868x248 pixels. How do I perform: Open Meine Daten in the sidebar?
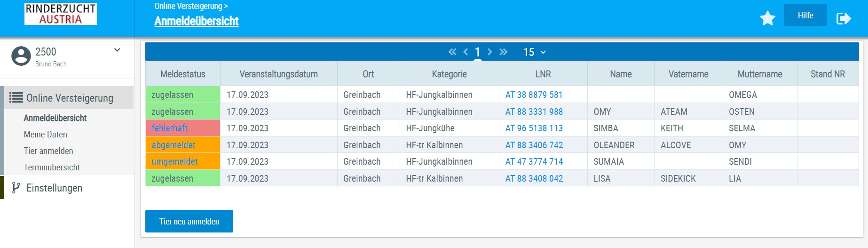(46, 135)
